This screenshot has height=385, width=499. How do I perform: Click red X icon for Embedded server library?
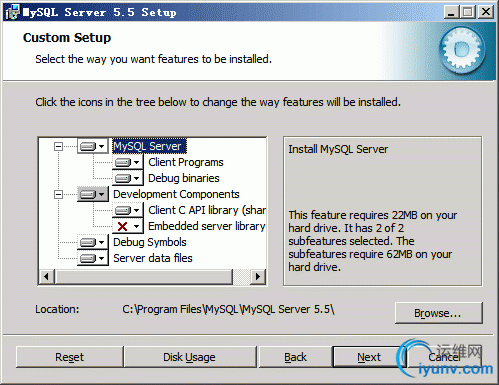(128, 226)
